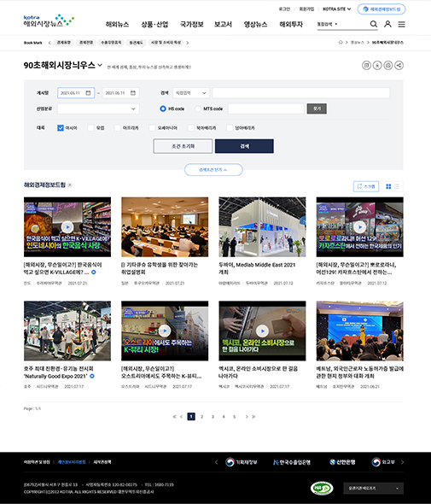The height and width of the screenshot is (504, 431).
Task: Open the 영상뉴스 menu
Action: click(256, 25)
